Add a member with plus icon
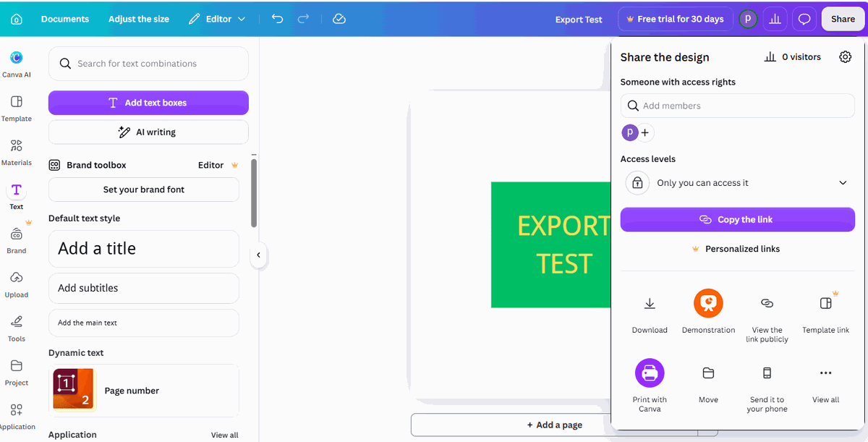 pos(645,133)
